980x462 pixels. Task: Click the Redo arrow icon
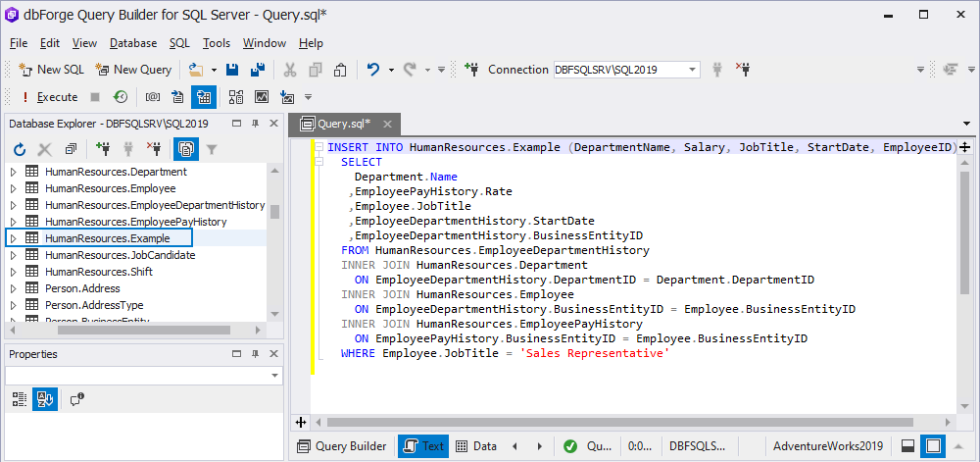[410, 70]
